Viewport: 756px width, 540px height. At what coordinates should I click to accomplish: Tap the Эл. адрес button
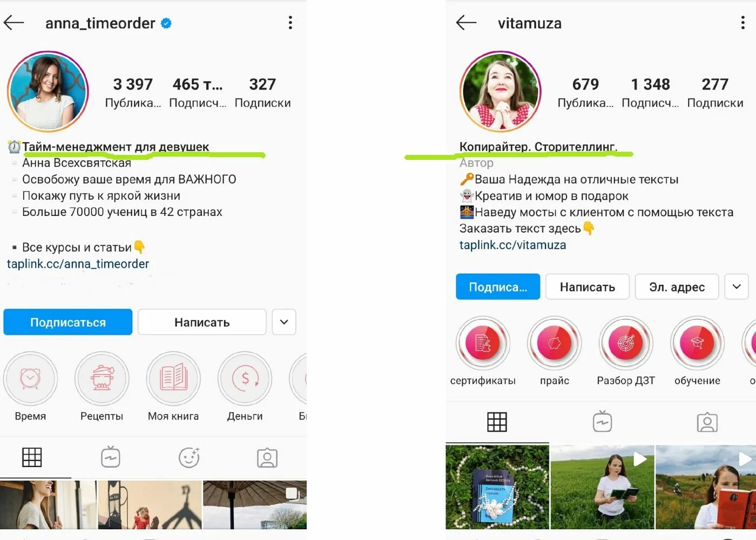click(x=677, y=287)
